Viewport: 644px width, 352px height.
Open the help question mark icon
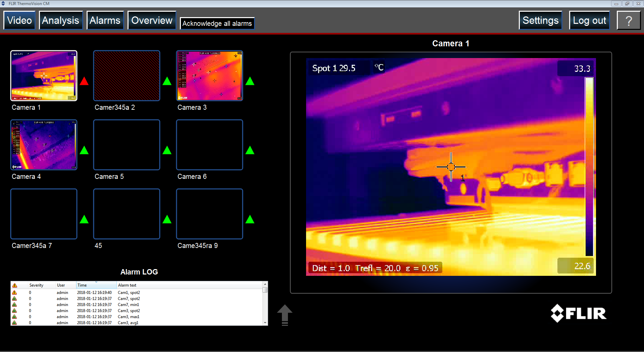629,20
